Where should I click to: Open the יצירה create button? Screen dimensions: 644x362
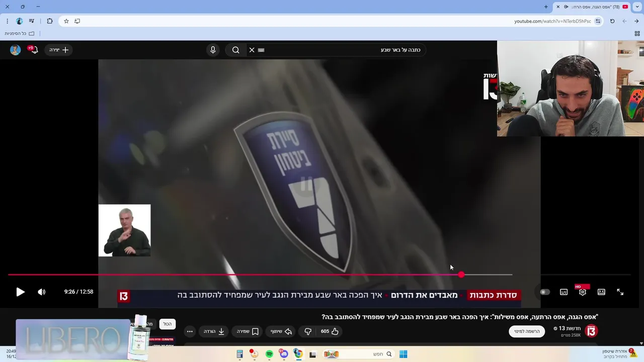(59, 50)
